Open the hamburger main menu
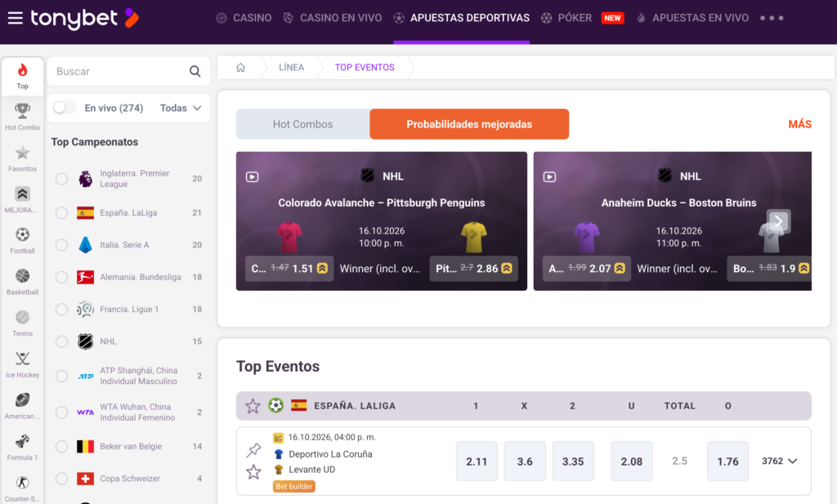The width and height of the screenshot is (837, 504). click(15, 18)
